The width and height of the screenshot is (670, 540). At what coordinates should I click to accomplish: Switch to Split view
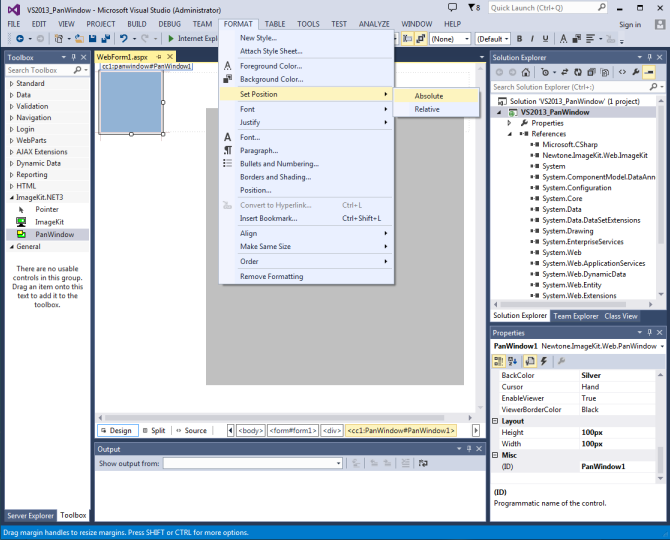click(x=154, y=431)
